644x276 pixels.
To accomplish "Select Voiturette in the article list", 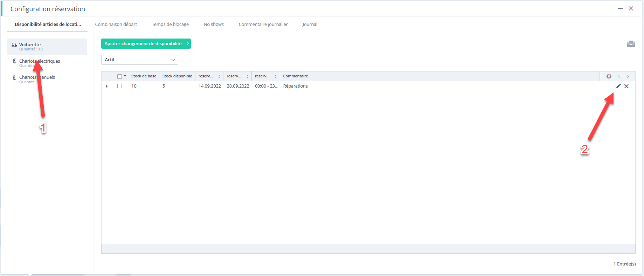I will pyautogui.click(x=47, y=47).
